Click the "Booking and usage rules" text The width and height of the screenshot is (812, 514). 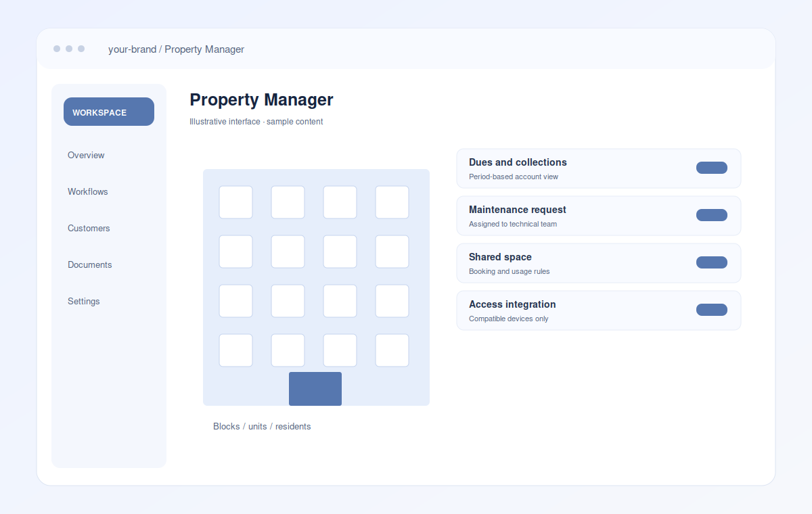(x=510, y=271)
